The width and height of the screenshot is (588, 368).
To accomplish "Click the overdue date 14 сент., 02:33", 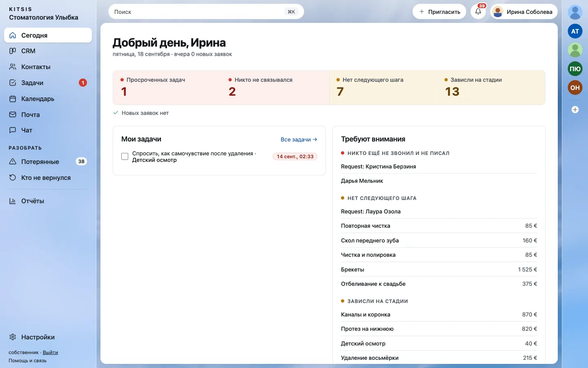I will click(295, 157).
